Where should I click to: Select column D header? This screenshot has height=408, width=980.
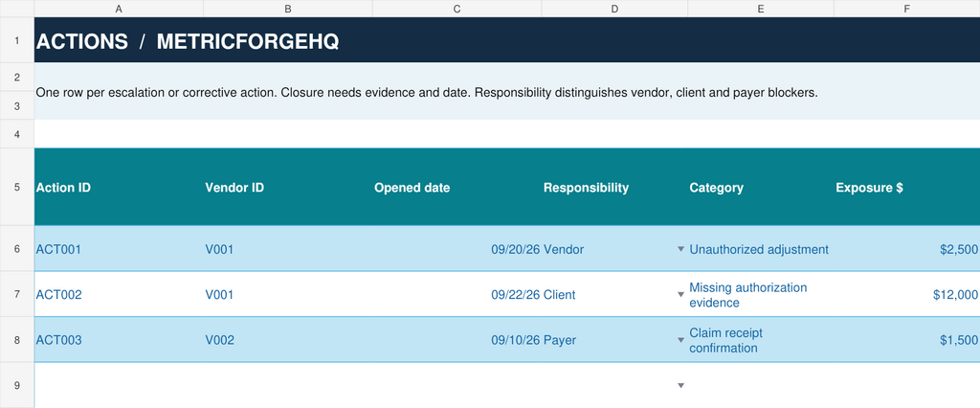click(x=614, y=9)
